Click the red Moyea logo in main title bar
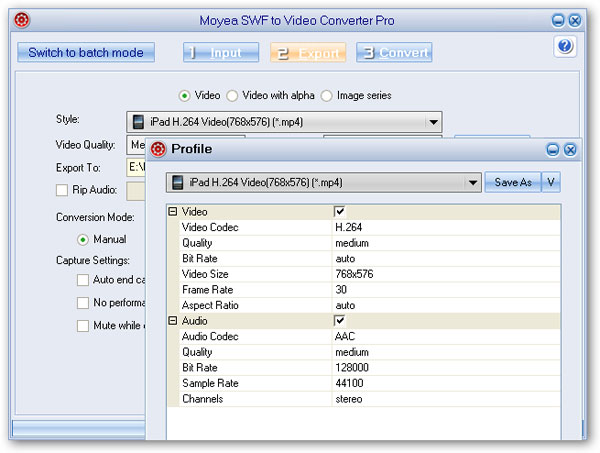600x453 pixels. pos(22,20)
